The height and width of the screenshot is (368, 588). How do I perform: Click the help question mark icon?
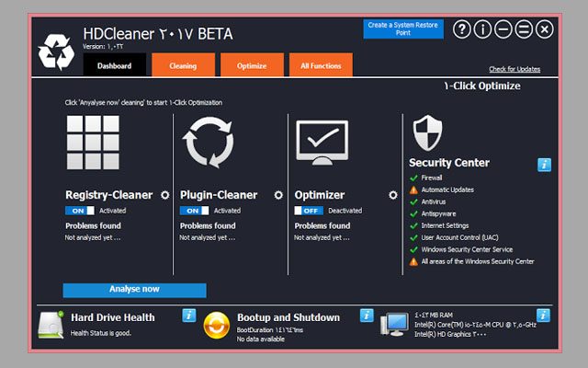[461, 29]
